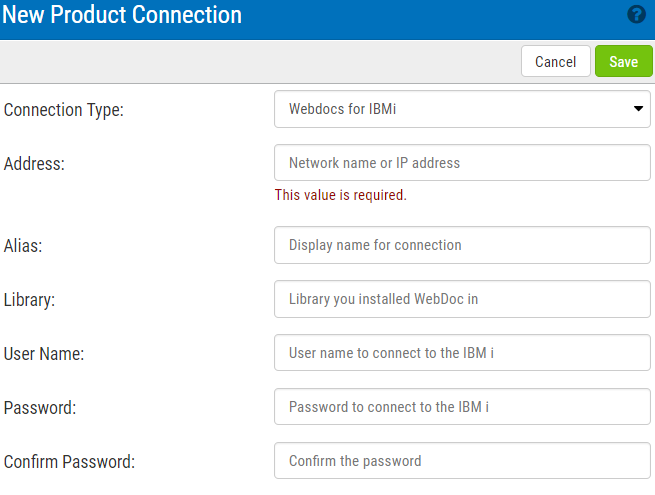Click the caret arrow beside Webdocs for IBMi
The width and height of the screenshot is (655, 495).
click(x=638, y=109)
